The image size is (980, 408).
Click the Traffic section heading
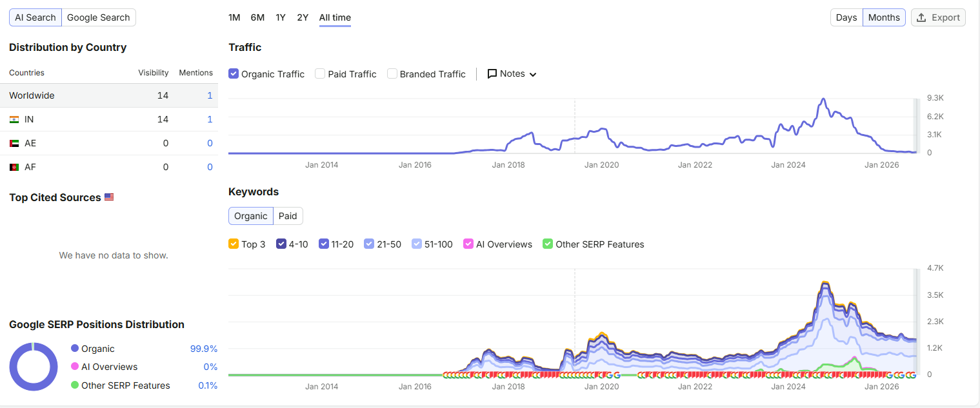coord(245,47)
